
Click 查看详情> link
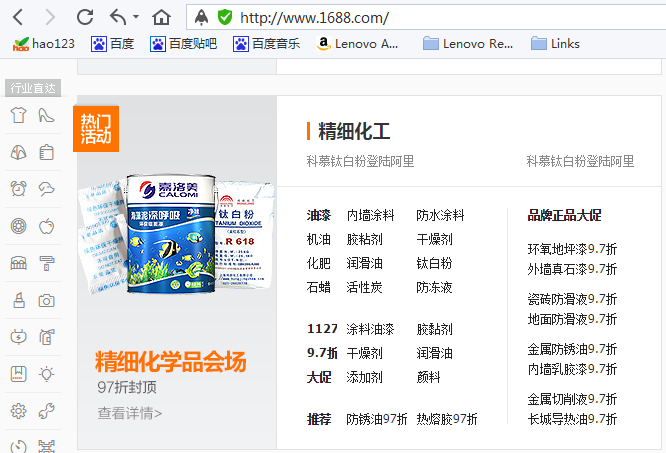click(x=130, y=413)
